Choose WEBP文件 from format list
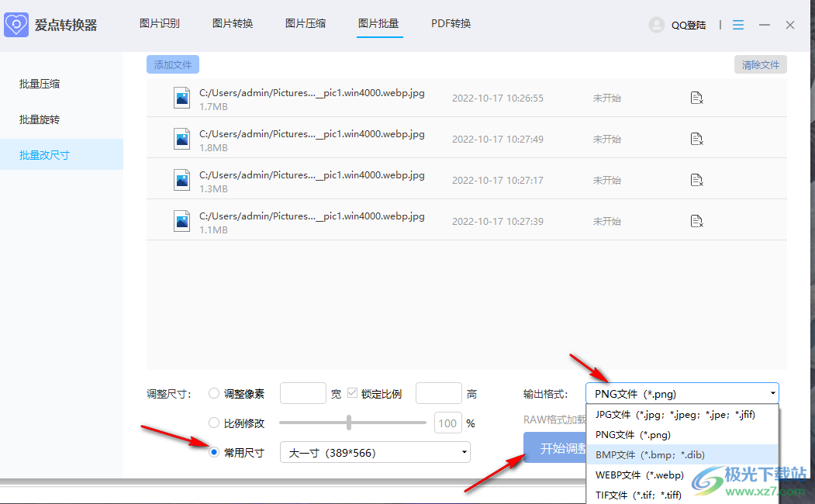The height and width of the screenshot is (504, 815). [x=682, y=475]
